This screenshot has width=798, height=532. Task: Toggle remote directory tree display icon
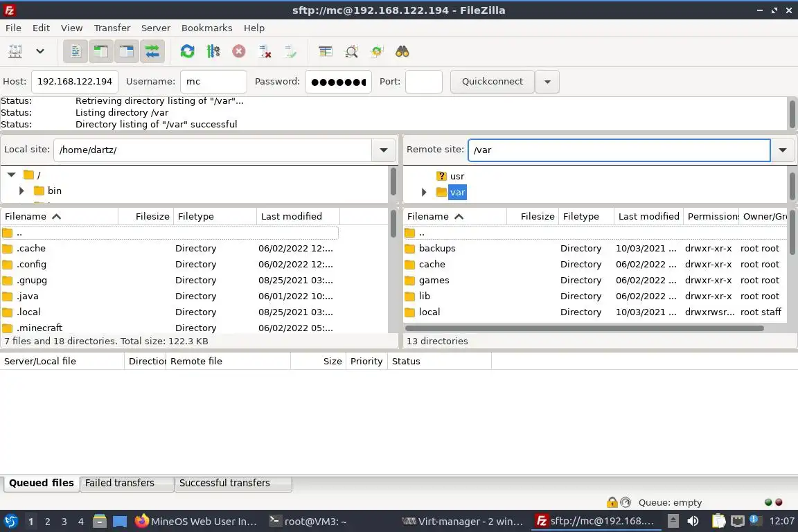click(126, 51)
